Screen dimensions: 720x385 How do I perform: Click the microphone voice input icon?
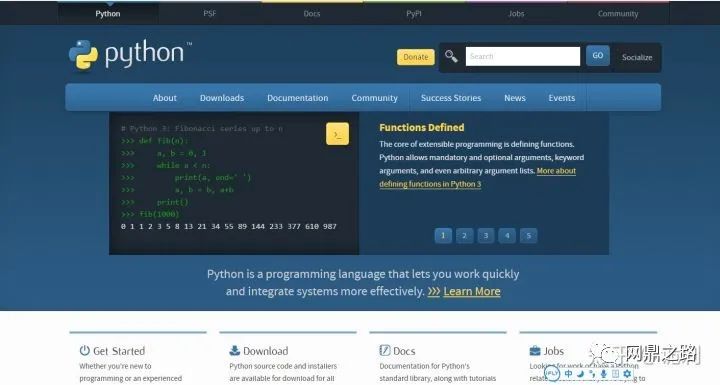pyautogui.click(x=604, y=374)
